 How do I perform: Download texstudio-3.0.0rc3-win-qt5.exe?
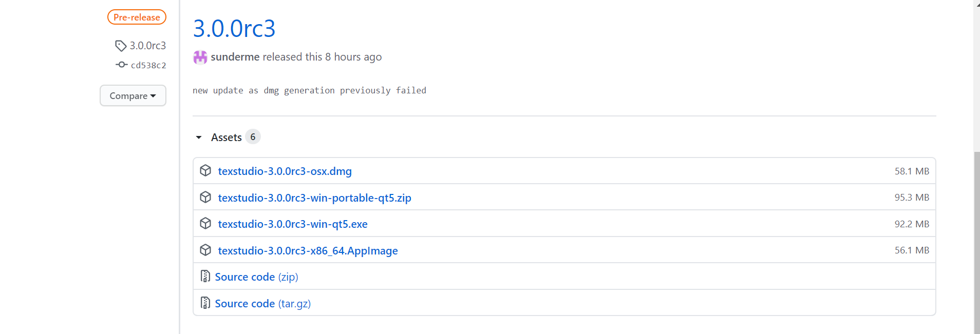click(x=293, y=224)
